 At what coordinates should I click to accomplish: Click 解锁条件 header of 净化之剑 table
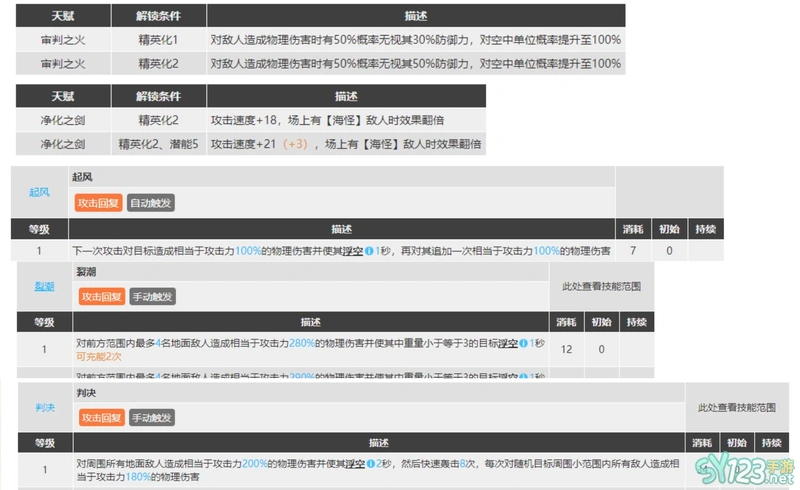158,96
